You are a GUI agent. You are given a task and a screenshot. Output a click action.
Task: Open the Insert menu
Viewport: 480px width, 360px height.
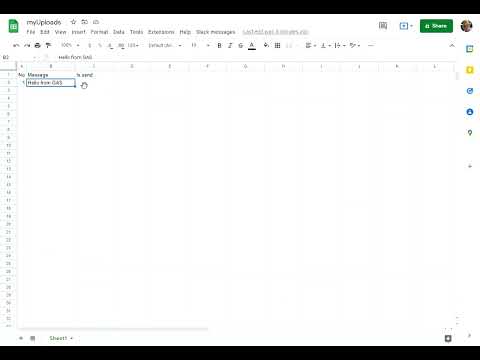point(79,32)
